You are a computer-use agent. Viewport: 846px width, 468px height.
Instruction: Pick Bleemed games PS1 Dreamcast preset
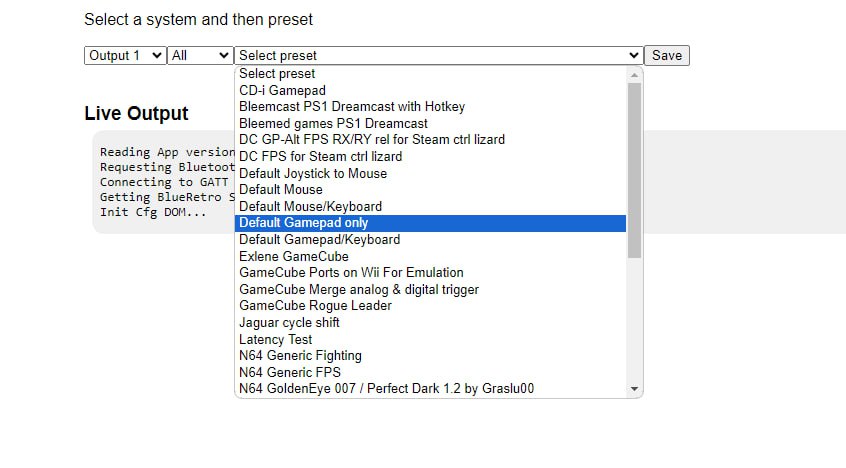[x=431, y=124]
